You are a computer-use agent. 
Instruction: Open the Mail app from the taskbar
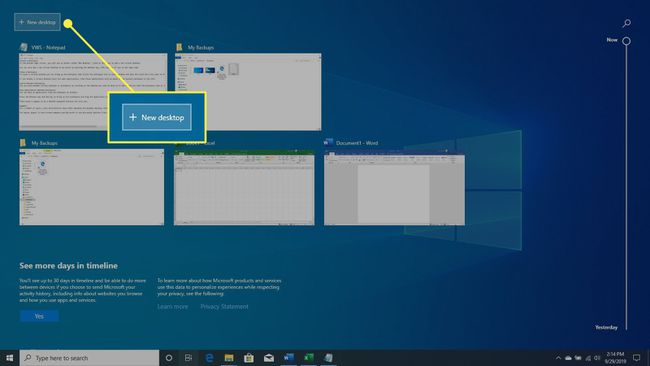pyautogui.click(x=269, y=358)
